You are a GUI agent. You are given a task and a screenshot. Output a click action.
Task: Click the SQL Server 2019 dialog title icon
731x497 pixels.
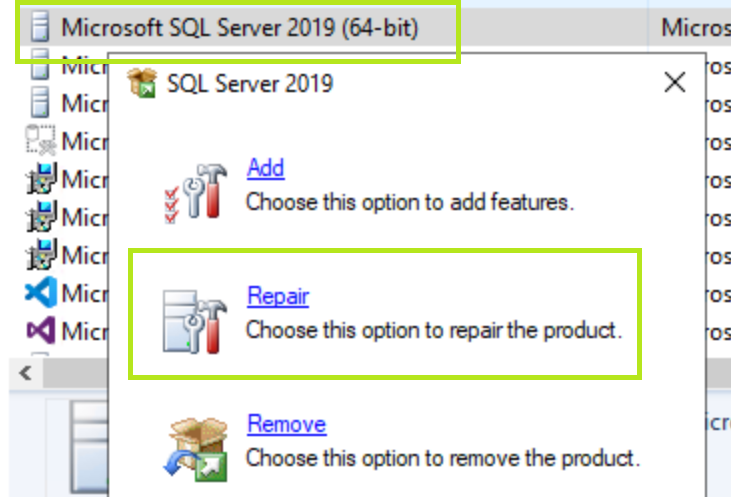(x=143, y=82)
